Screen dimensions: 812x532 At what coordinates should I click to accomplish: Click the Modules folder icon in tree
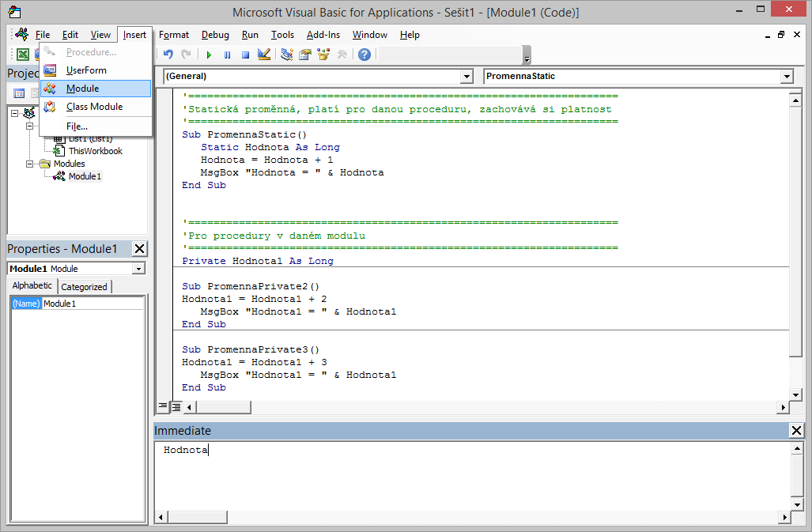click(45, 164)
